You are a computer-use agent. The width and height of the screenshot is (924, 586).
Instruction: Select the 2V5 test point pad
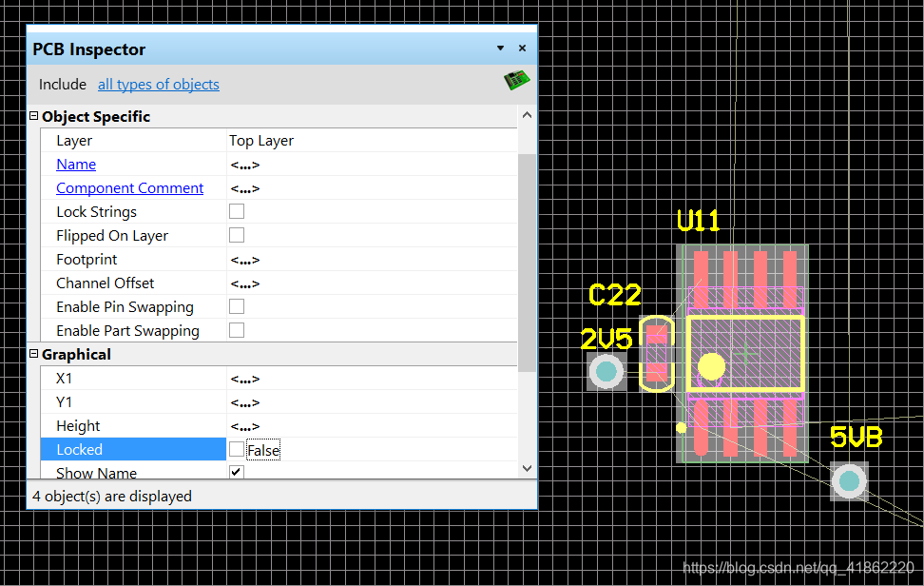point(606,371)
